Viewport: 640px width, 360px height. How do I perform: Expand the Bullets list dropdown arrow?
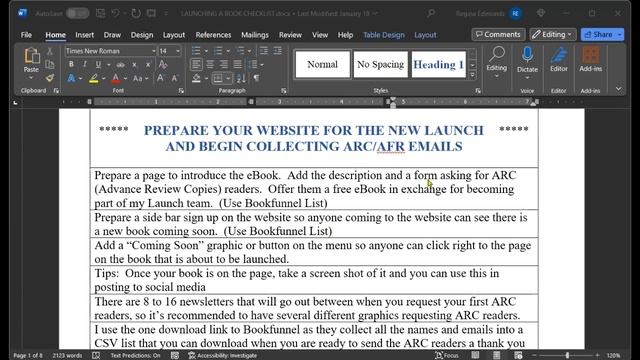(x=206, y=51)
